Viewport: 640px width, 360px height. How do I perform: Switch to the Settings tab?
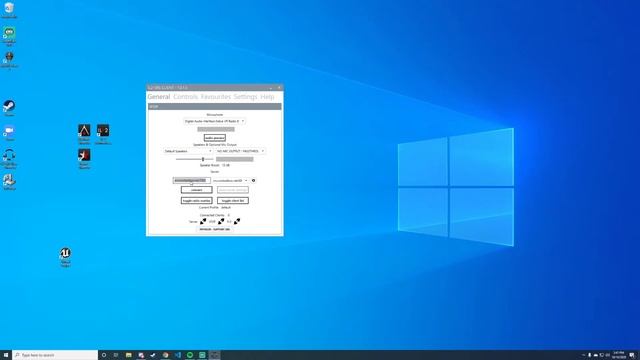tap(245, 97)
